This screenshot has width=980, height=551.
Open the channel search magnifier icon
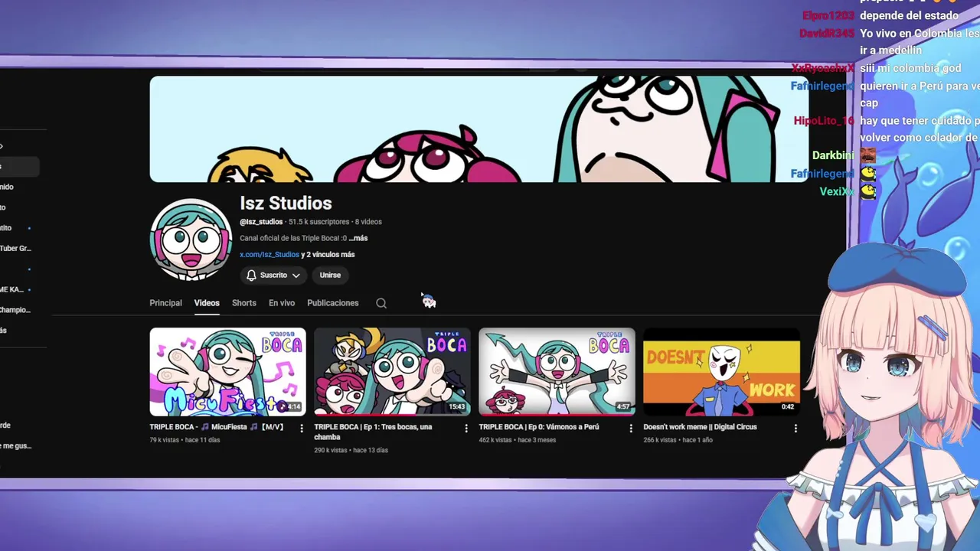381,303
